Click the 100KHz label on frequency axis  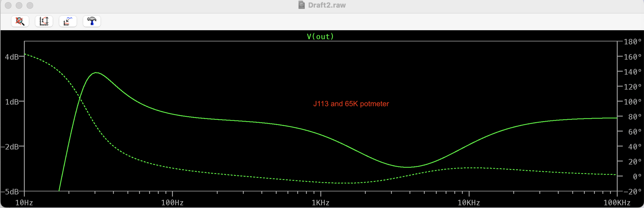point(617,203)
